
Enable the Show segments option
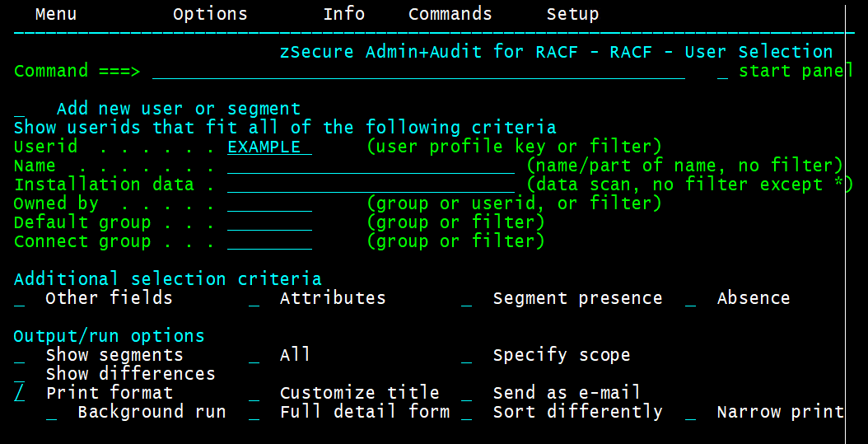point(20,355)
